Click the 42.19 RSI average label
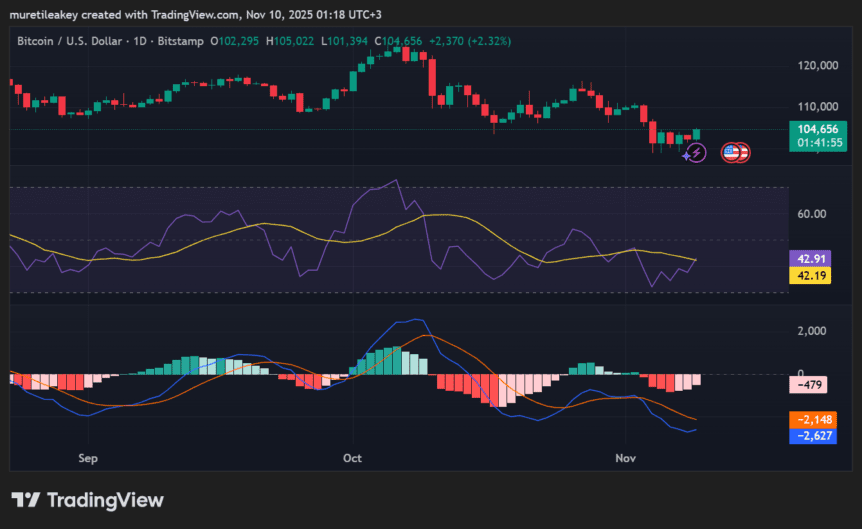Screen dimensions: 862x529 pos(811,275)
